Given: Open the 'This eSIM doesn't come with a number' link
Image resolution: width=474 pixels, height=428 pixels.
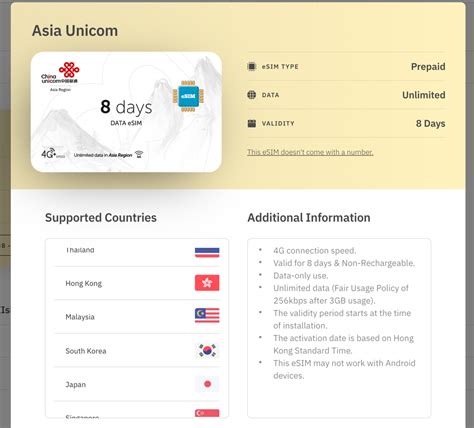Looking at the screenshot, I should coord(310,152).
